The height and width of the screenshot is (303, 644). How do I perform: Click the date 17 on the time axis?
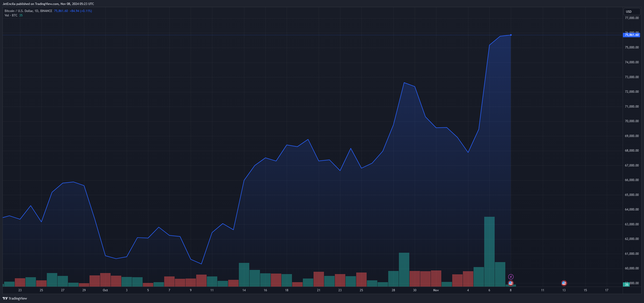coord(607,290)
